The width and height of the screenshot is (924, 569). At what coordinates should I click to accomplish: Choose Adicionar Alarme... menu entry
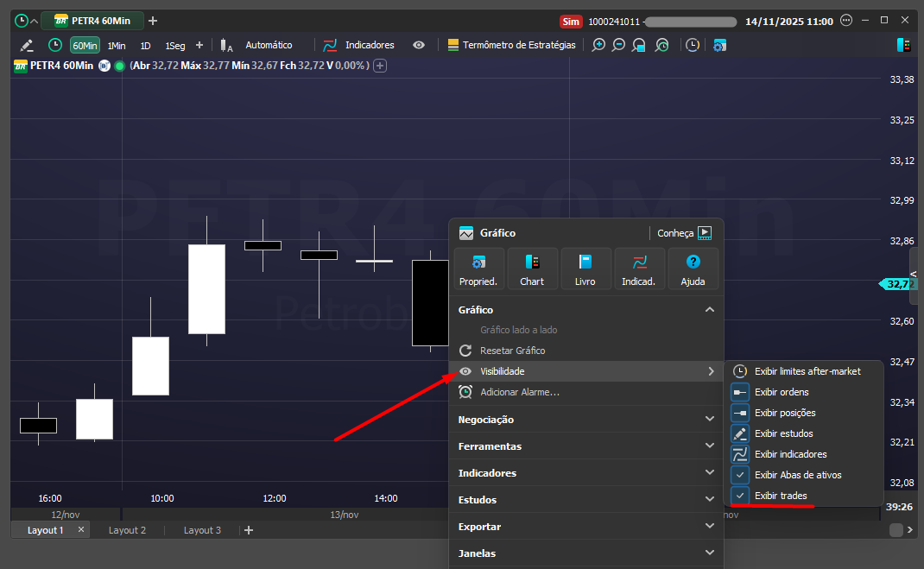(586, 392)
